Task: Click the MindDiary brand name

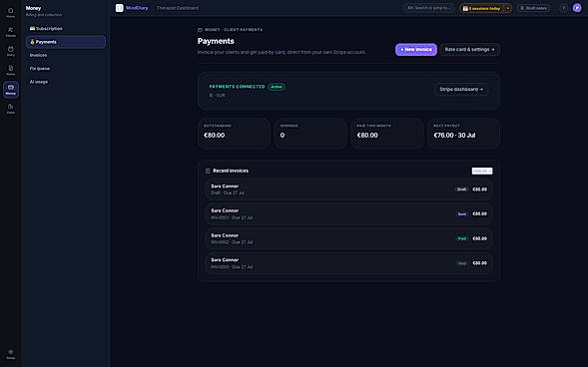Action: tap(137, 8)
